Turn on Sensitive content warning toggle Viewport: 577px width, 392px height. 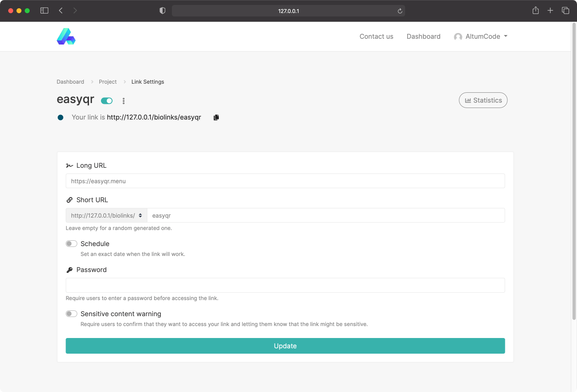pyautogui.click(x=71, y=314)
